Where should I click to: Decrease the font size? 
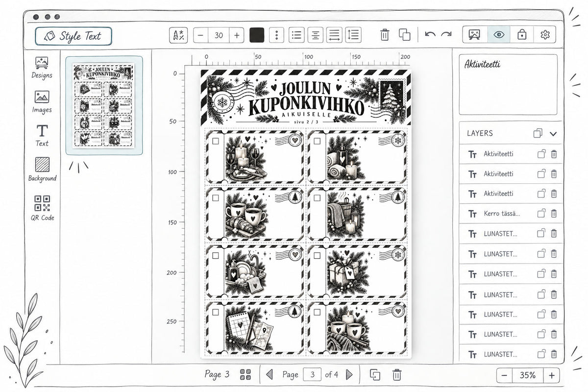pyautogui.click(x=201, y=35)
